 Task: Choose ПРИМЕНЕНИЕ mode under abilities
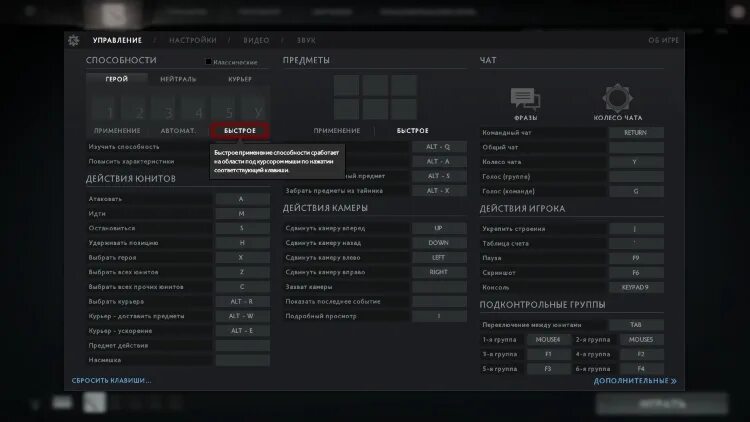[117, 131]
